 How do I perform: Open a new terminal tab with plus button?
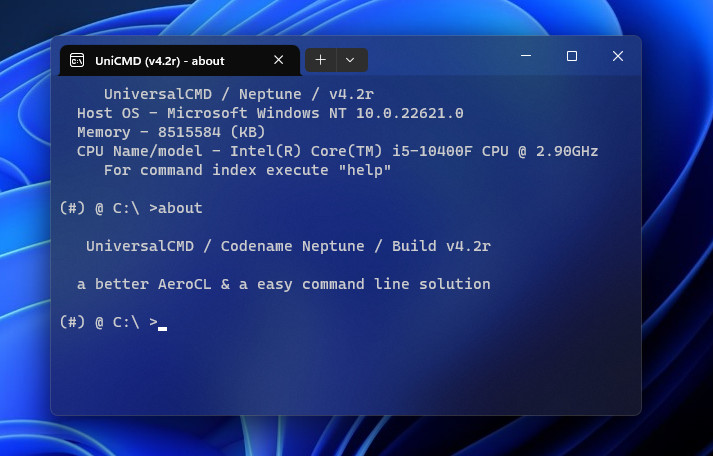click(321, 60)
